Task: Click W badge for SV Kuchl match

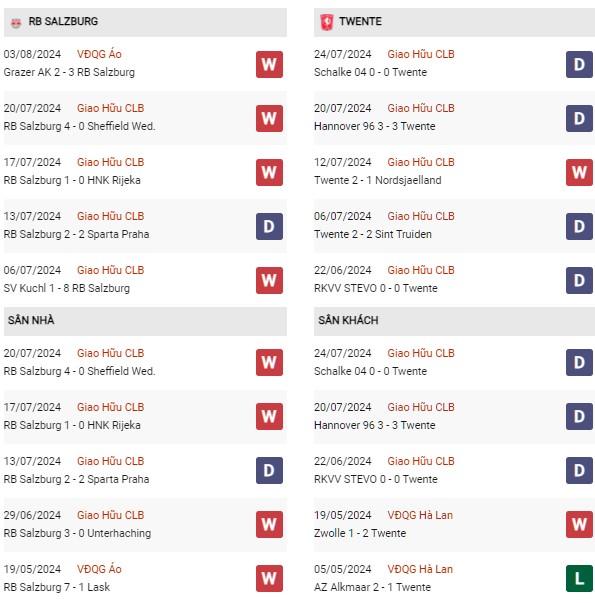Action: click(x=269, y=280)
